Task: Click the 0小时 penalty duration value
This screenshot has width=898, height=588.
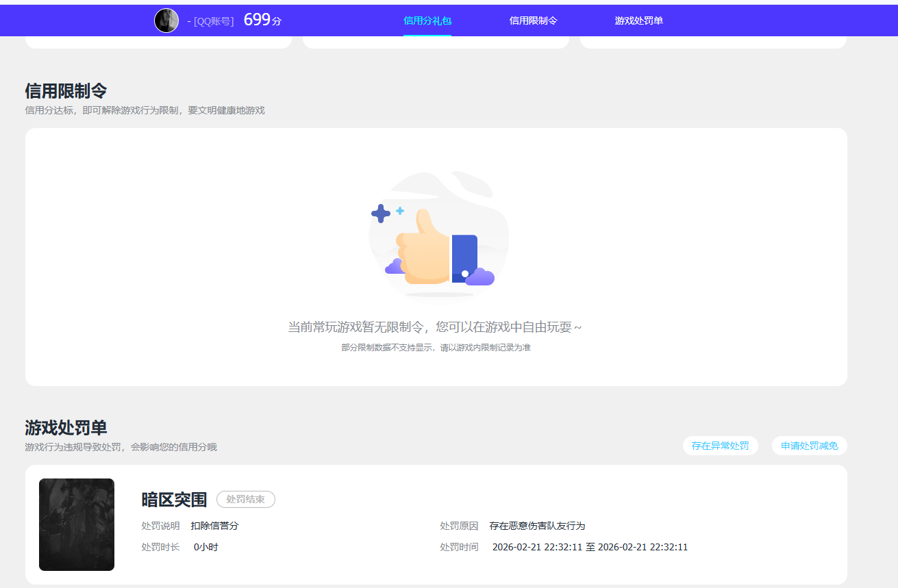Action: tap(206, 547)
